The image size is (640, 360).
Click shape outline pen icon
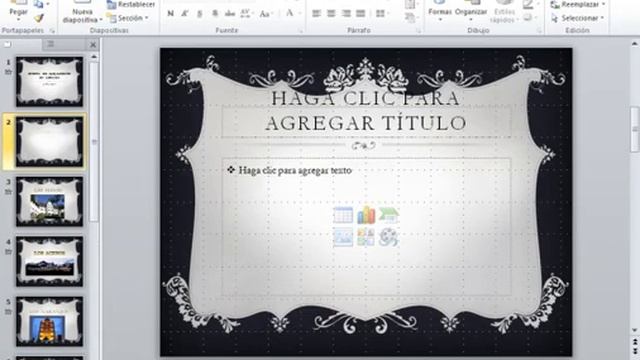click(x=529, y=4)
